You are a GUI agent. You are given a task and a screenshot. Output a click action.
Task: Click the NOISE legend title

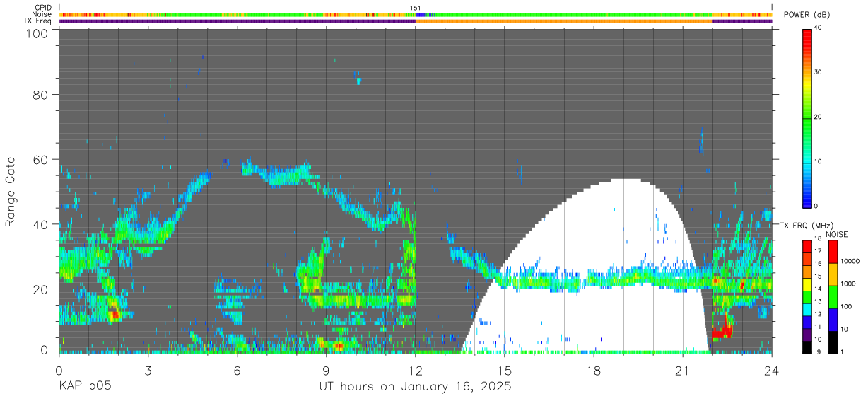[x=837, y=234]
